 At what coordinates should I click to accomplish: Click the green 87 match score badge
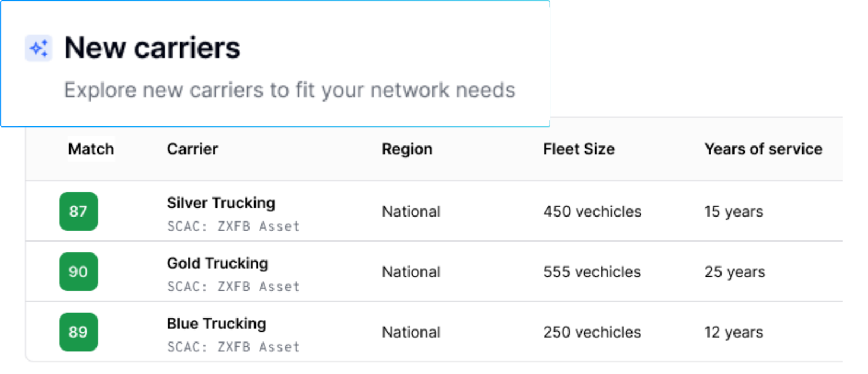point(79,211)
